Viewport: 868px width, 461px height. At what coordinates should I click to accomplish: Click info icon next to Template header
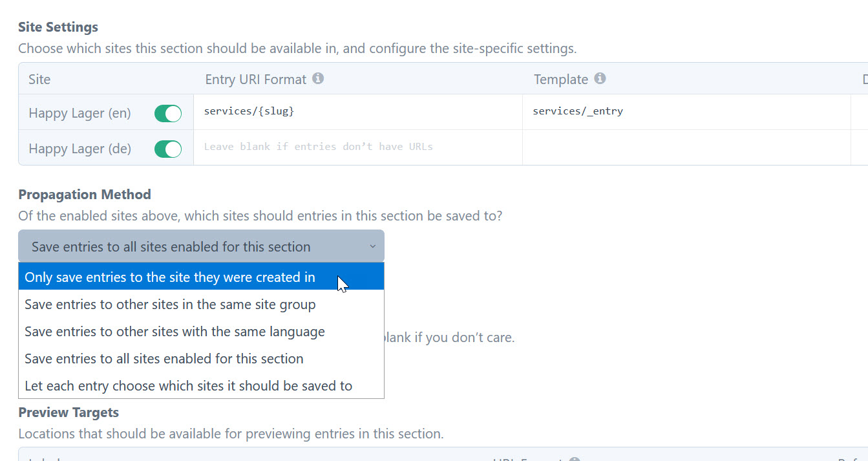tap(600, 78)
